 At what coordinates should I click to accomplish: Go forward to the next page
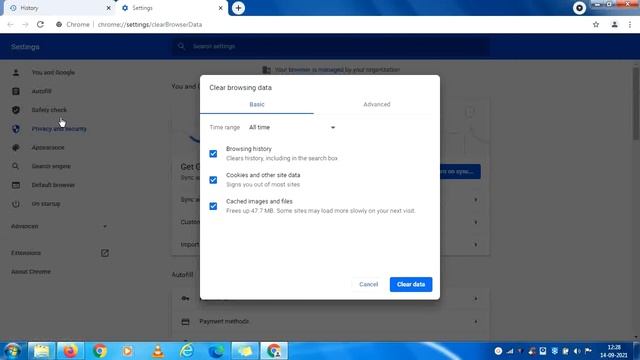[25, 24]
